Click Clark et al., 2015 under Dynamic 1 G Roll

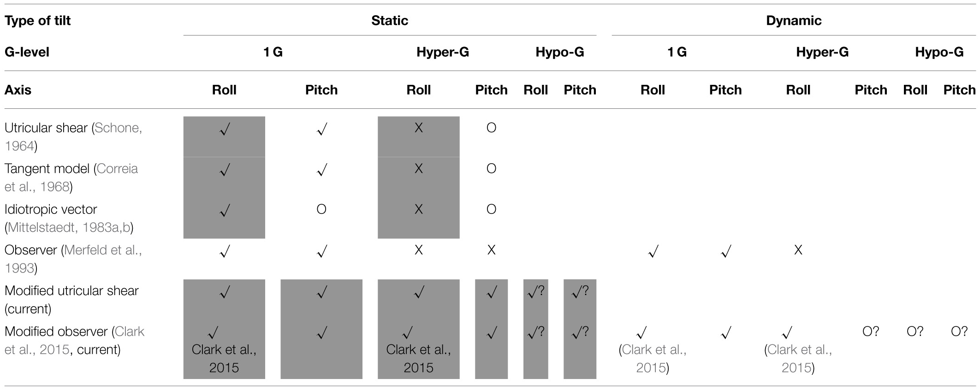coord(653,359)
